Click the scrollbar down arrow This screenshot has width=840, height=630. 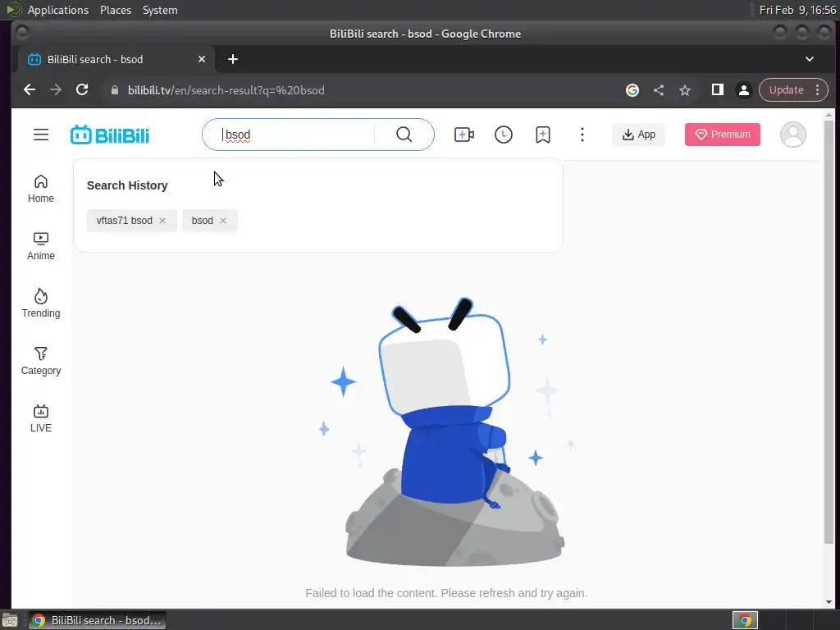pyautogui.click(x=829, y=603)
